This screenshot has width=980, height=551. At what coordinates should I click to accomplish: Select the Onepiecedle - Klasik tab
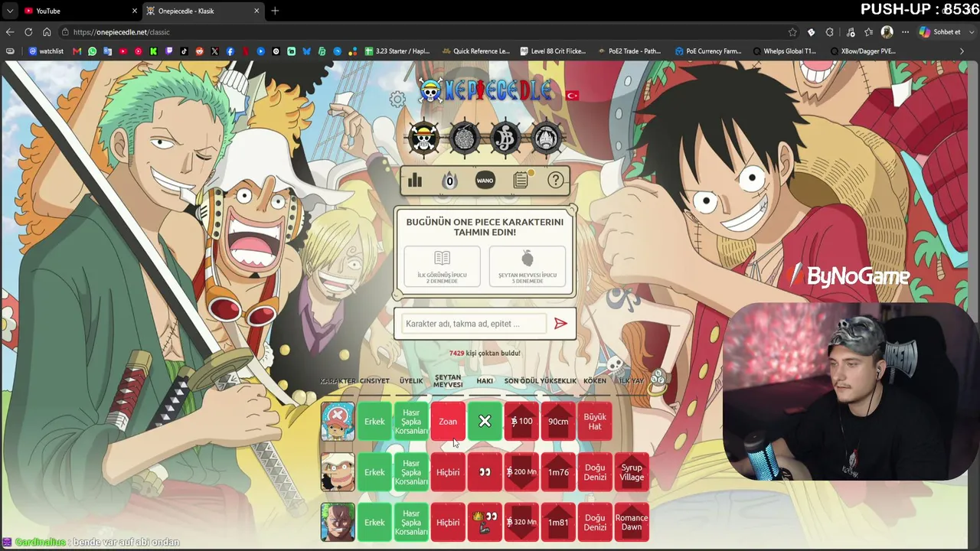tap(202, 11)
